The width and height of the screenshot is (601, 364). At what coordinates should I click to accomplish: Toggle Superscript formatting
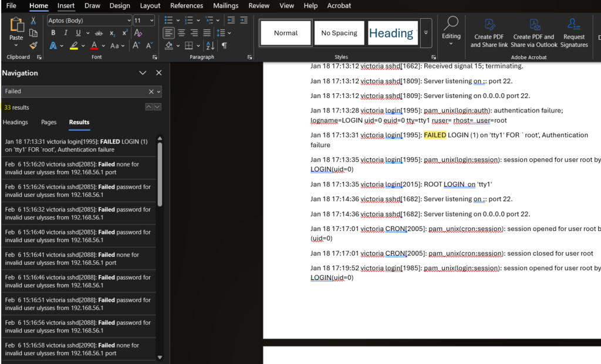tap(124, 33)
